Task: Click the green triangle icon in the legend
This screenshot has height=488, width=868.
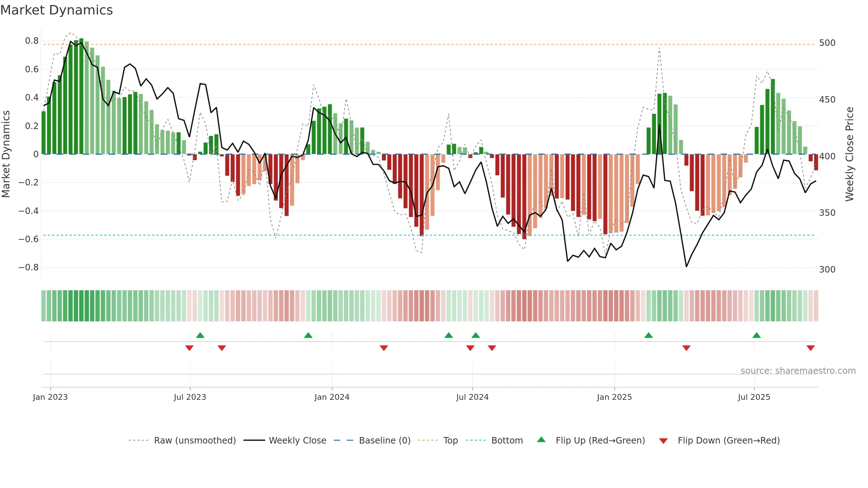Action: (x=541, y=440)
